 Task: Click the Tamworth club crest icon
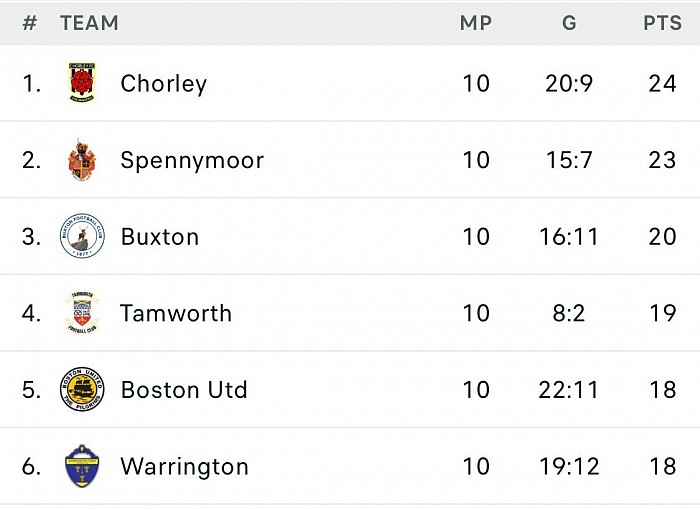(82, 313)
